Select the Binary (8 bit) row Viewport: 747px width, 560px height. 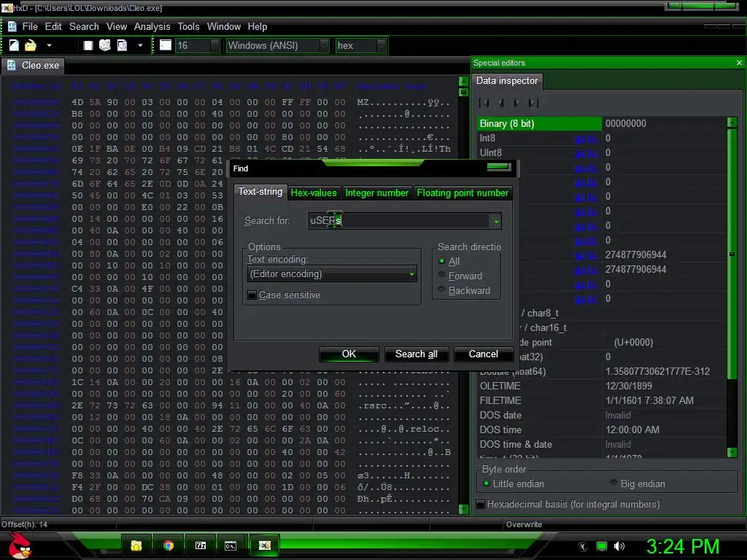[x=602, y=124]
